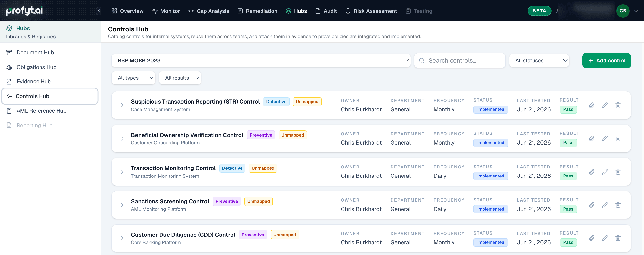Click the search magnifier icon
The height and width of the screenshot is (255, 644).
point(422,60)
